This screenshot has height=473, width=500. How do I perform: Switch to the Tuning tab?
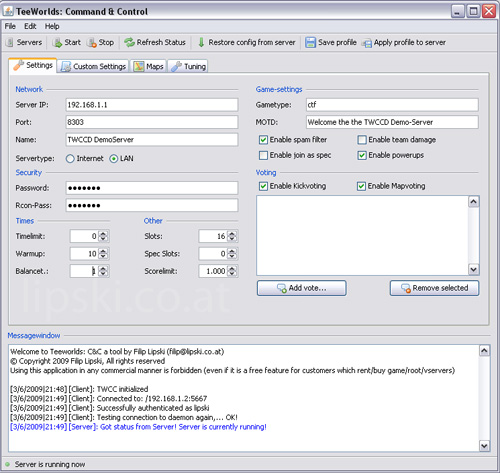tap(188, 66)
